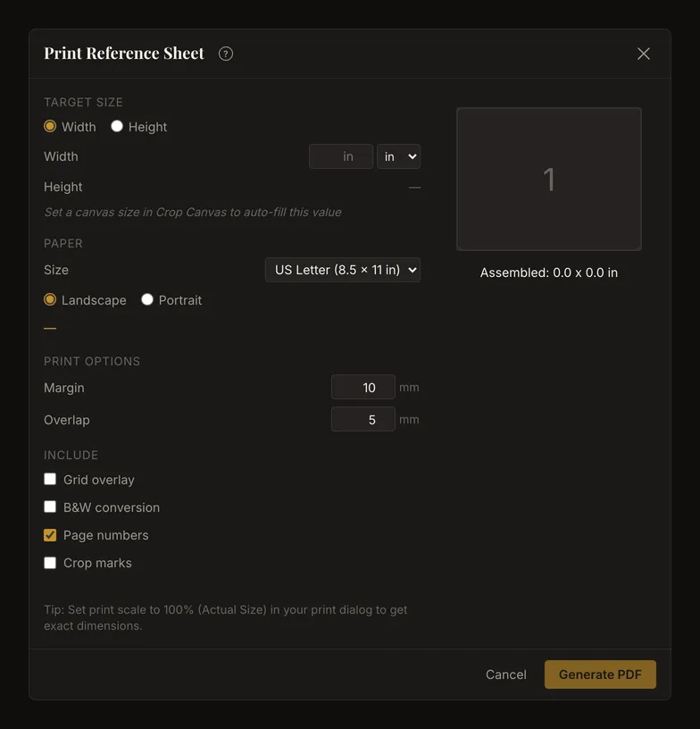
Task: Click the PAPER section heading
Action: (63, 244)
